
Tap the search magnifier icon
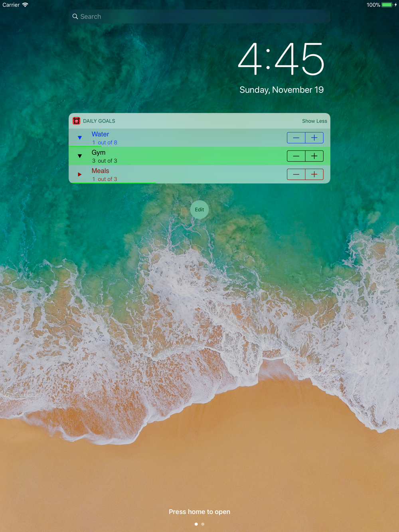pos(75,16)
